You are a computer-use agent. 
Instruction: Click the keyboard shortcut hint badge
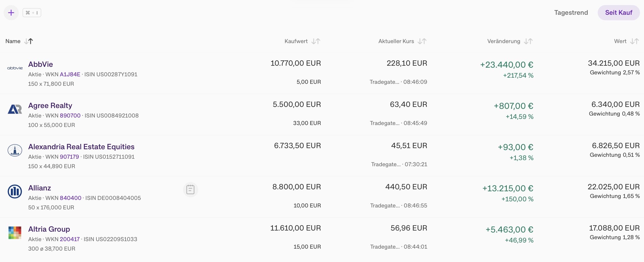pyautogui.click(x=32, y=13)
